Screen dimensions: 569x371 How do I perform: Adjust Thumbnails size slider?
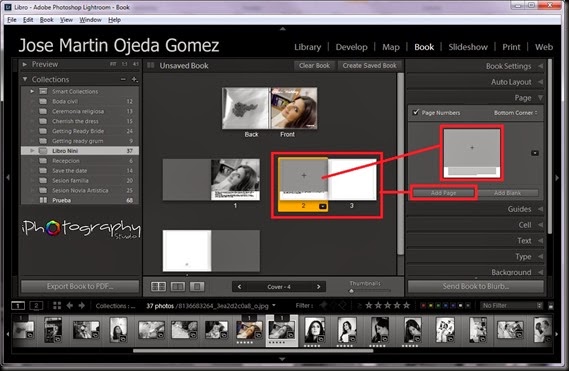351,291
